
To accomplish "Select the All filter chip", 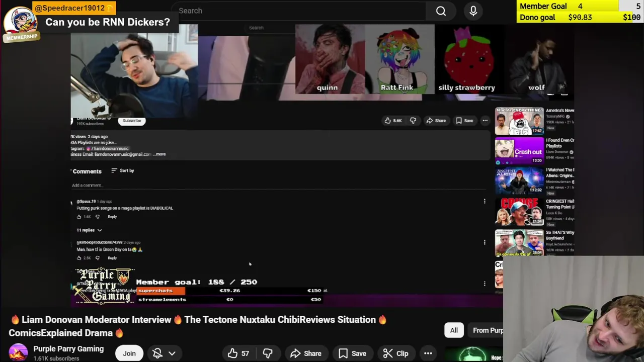I will pos(454,330).
